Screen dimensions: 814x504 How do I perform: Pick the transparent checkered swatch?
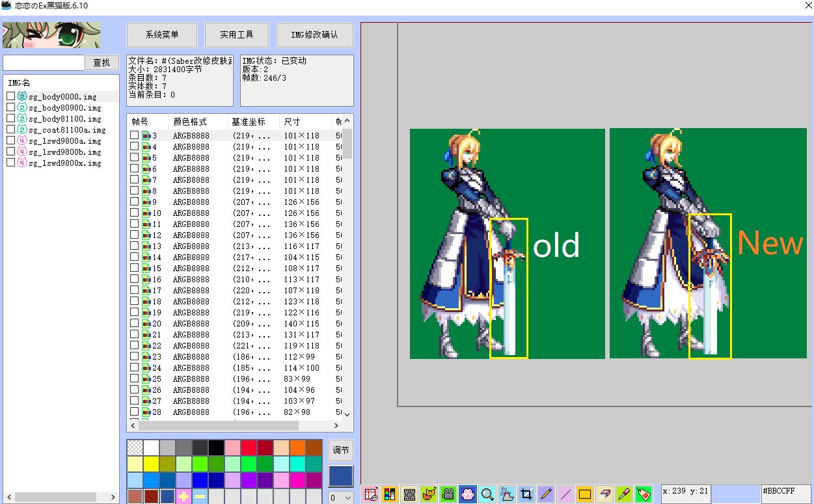coord(135,447)
